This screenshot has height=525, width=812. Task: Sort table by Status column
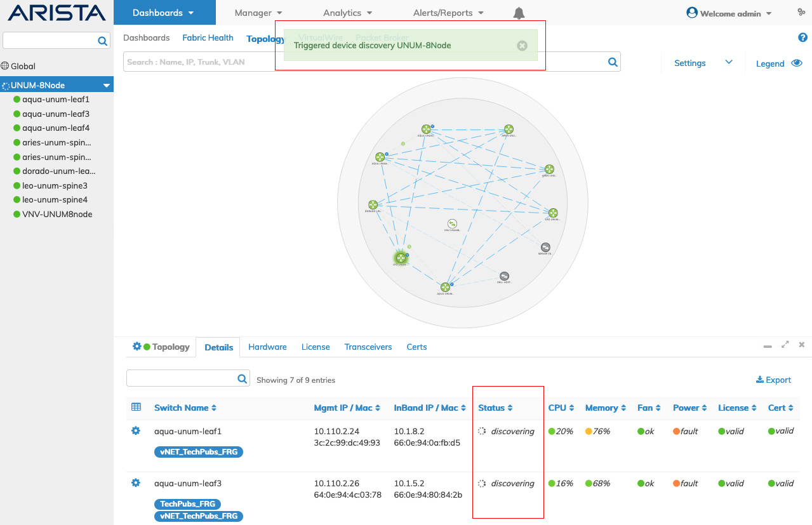[x=495, y=408]
